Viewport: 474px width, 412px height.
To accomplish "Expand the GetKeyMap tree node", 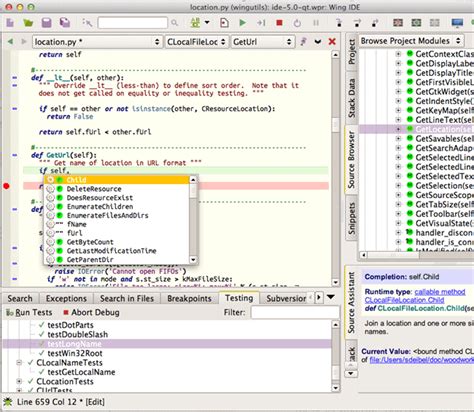I will tap(398, 110).
